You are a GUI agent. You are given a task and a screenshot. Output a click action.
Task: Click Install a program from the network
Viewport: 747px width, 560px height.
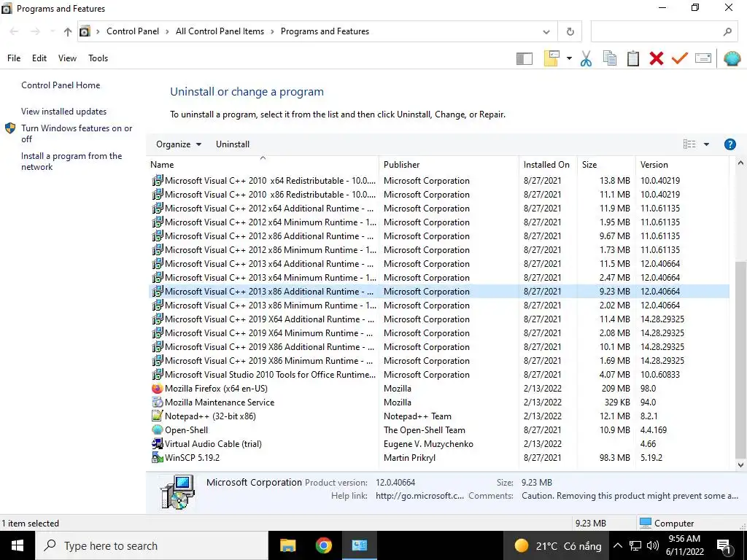71,161
